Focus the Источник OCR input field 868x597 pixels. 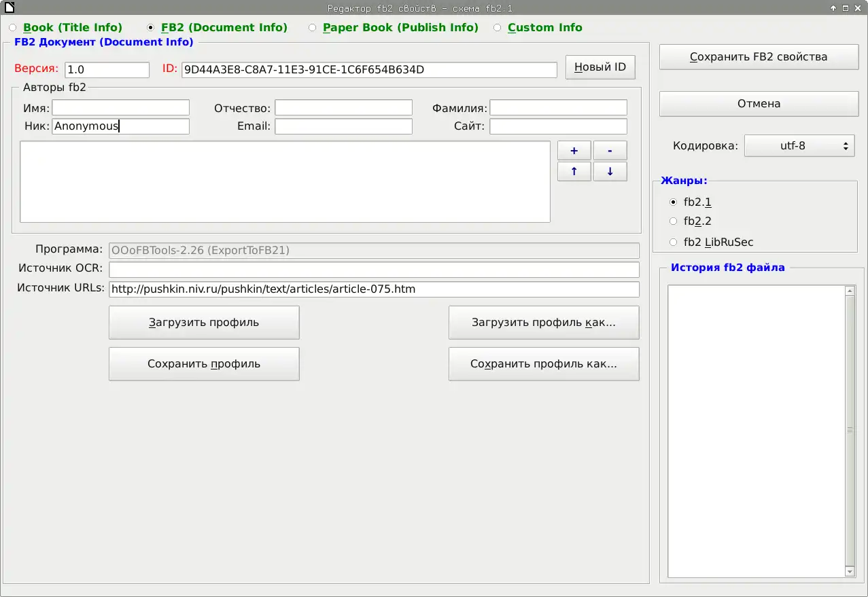tap(374, 270)
